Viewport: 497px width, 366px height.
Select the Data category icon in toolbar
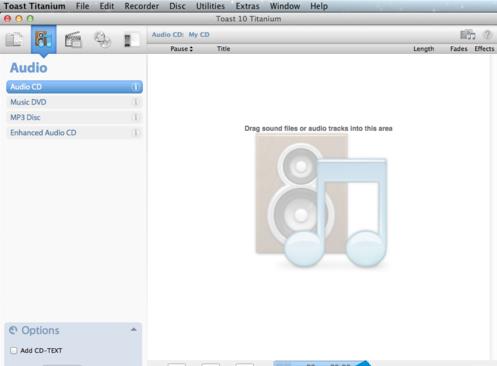click(14, 40)
